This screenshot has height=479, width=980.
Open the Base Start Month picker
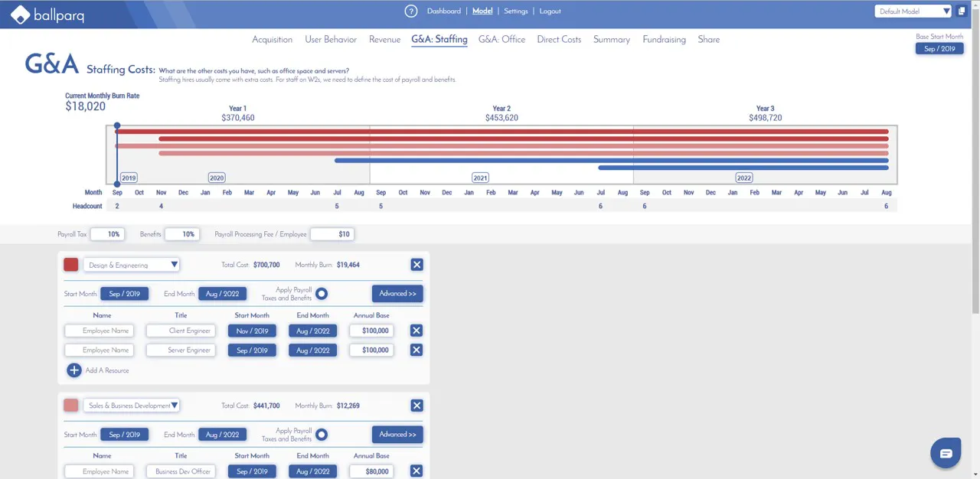[939, 49]
